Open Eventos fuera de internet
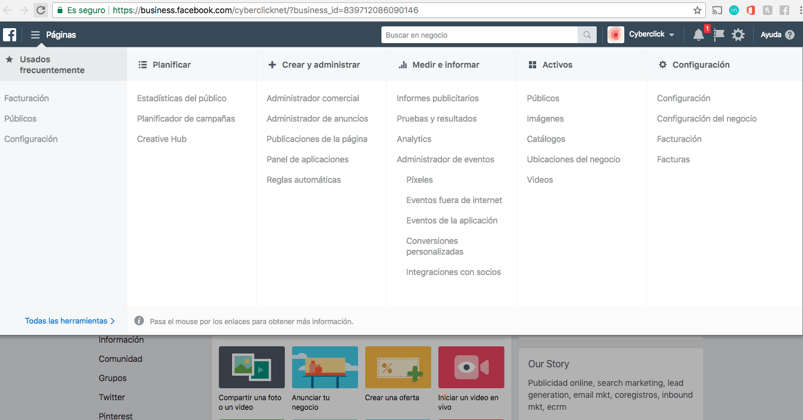The image size is (803, 420). click(x=454, y=200)
